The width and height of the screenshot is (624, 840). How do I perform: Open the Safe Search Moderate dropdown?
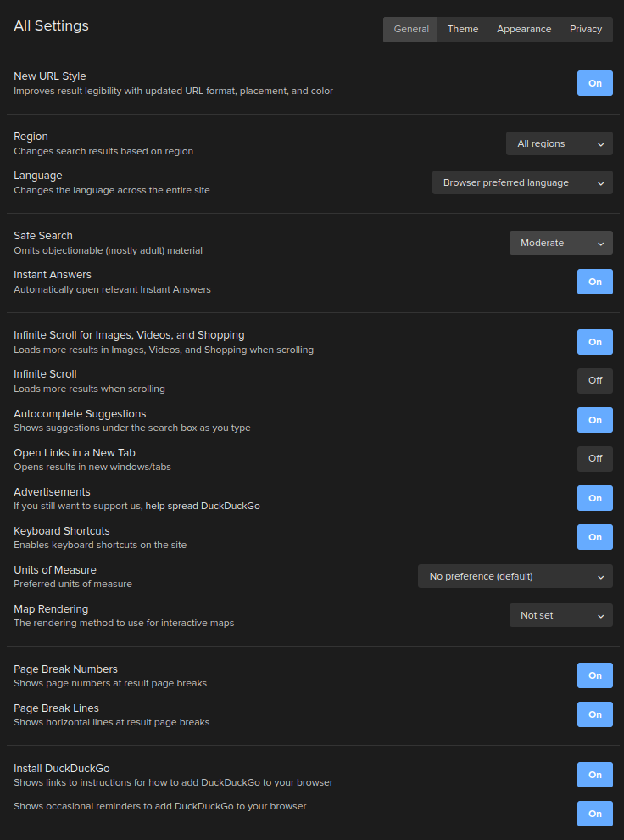tap(561, 243)
